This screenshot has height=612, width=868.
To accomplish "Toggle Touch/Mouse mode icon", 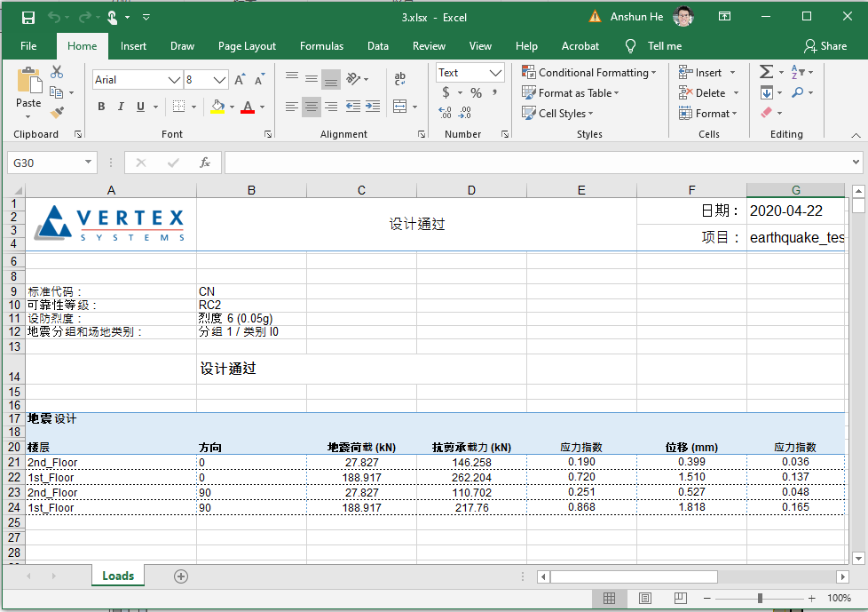I will click(x=113, y=18).
